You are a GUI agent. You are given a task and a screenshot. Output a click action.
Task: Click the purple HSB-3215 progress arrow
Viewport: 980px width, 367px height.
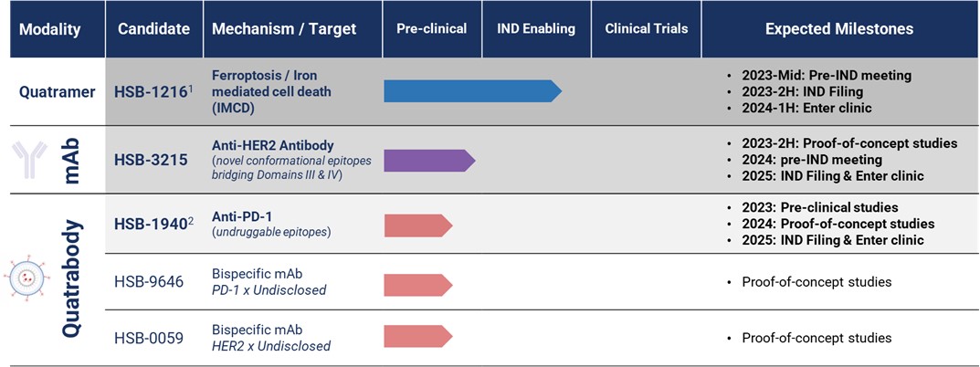point(429,161)
